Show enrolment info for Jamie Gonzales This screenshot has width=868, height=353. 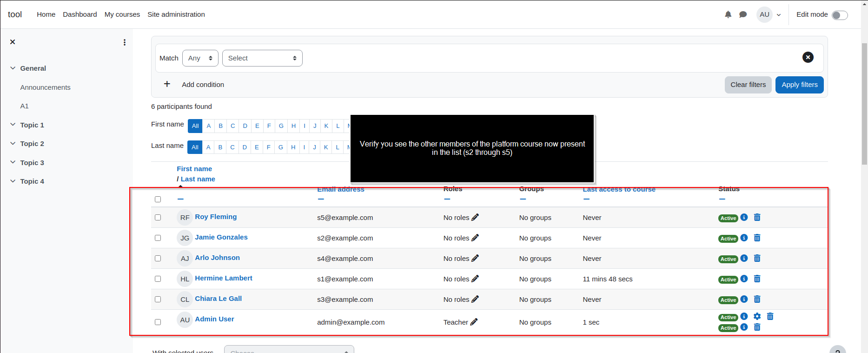tap(744, 238)
